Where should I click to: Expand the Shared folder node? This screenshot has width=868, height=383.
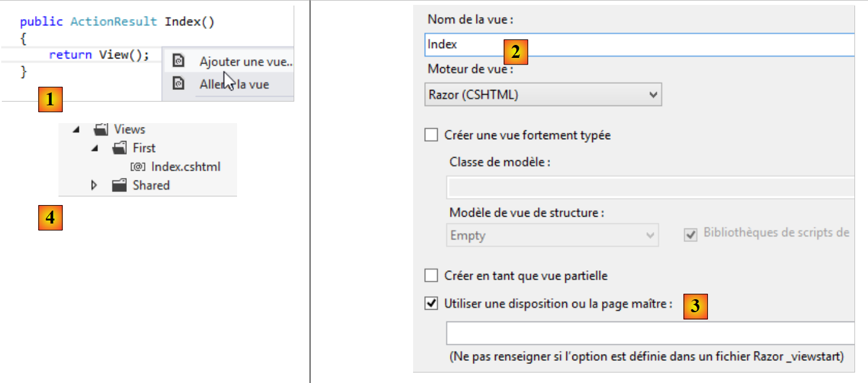(x=94, y=185)
